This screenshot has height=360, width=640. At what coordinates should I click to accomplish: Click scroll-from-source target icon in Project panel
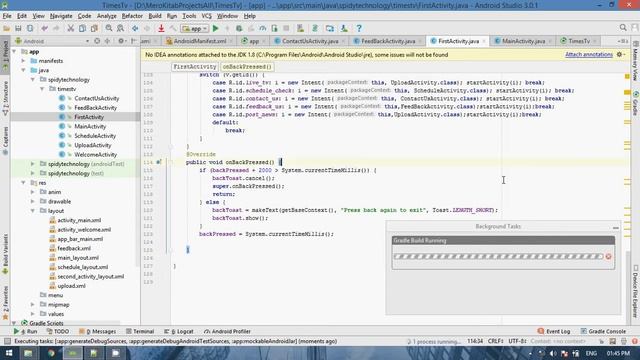(97, 41)
